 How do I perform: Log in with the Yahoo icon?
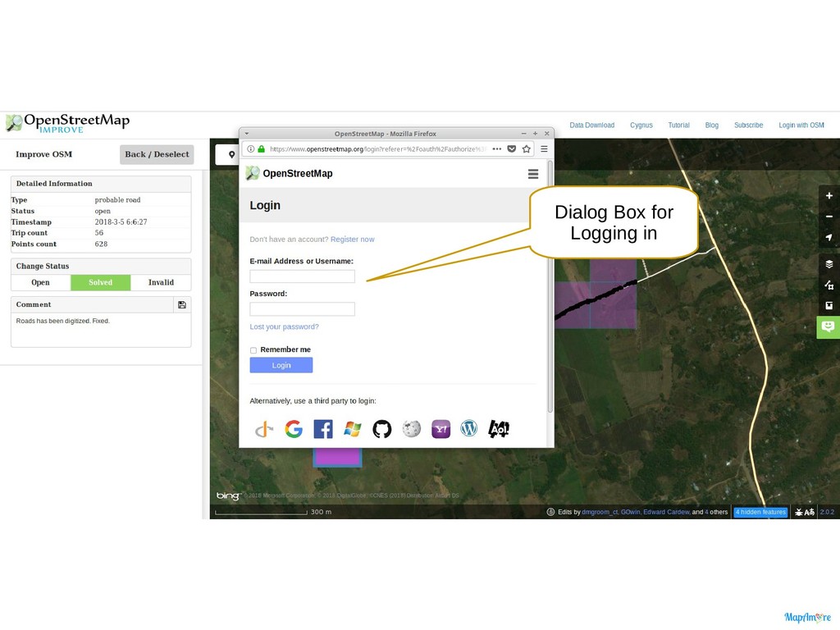tap(441, 429)
